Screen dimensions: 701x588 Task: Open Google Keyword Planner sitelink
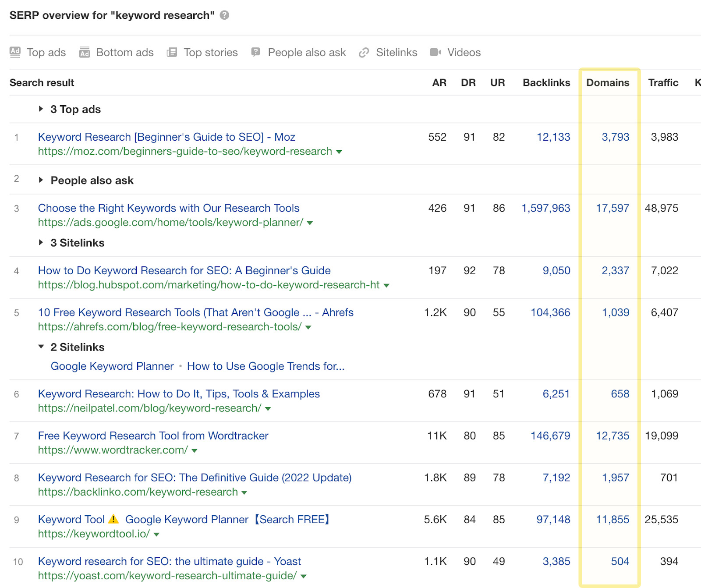click(112, 366)
